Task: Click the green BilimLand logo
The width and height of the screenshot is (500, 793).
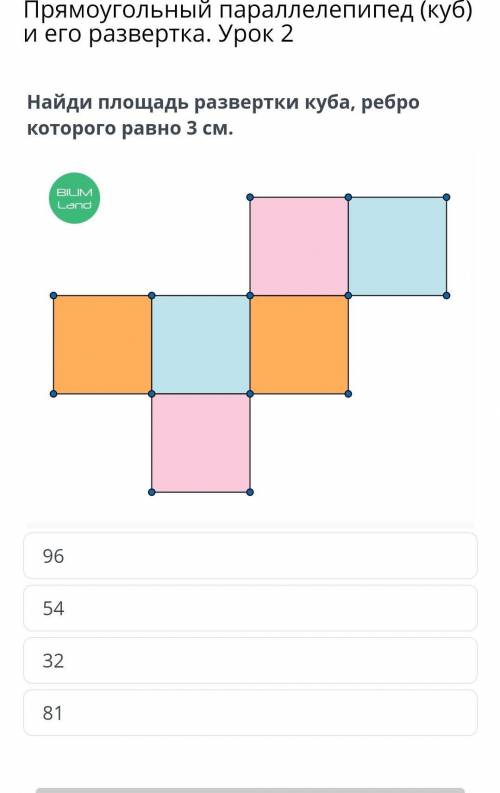Action: click(x=74, y=198)
